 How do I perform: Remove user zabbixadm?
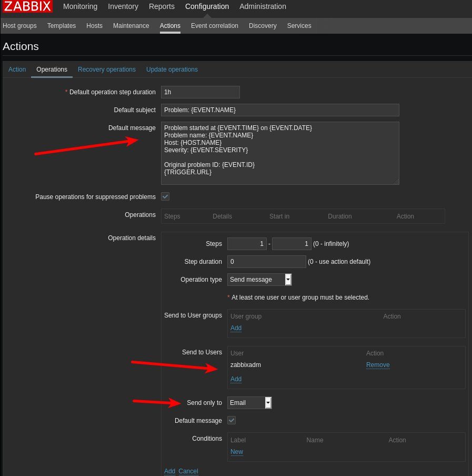[378, 365]
